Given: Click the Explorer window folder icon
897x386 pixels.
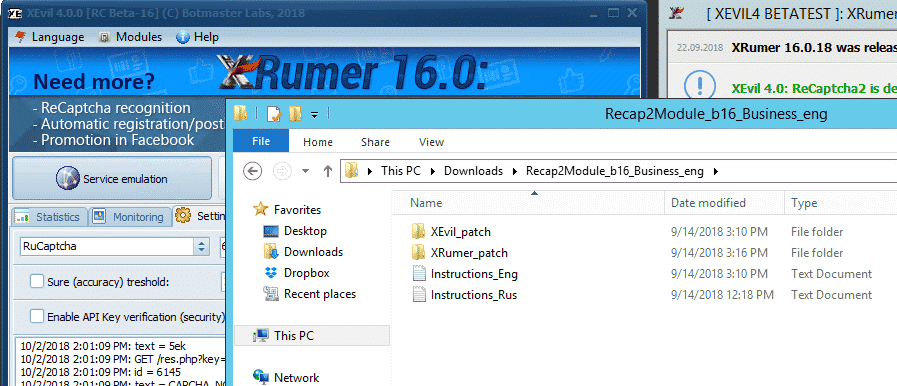Looking at the screenshot, I should coord(241,113).
